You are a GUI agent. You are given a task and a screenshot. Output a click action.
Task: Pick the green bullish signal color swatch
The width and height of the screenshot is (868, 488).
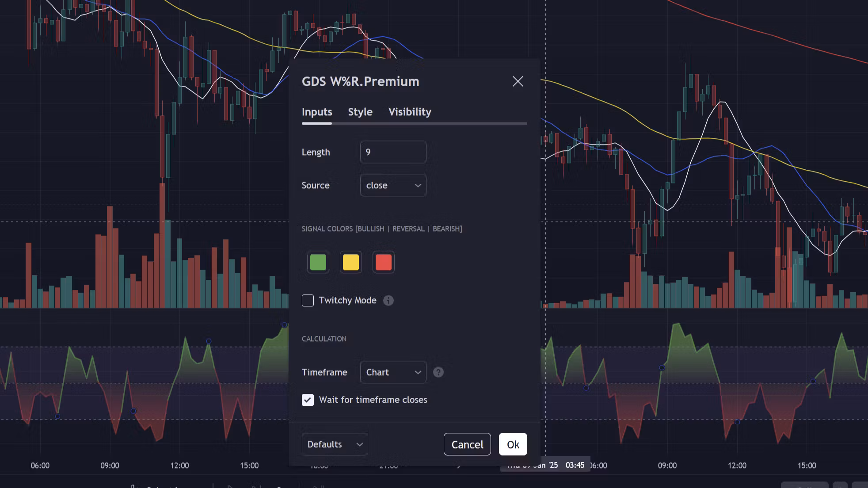318,262
